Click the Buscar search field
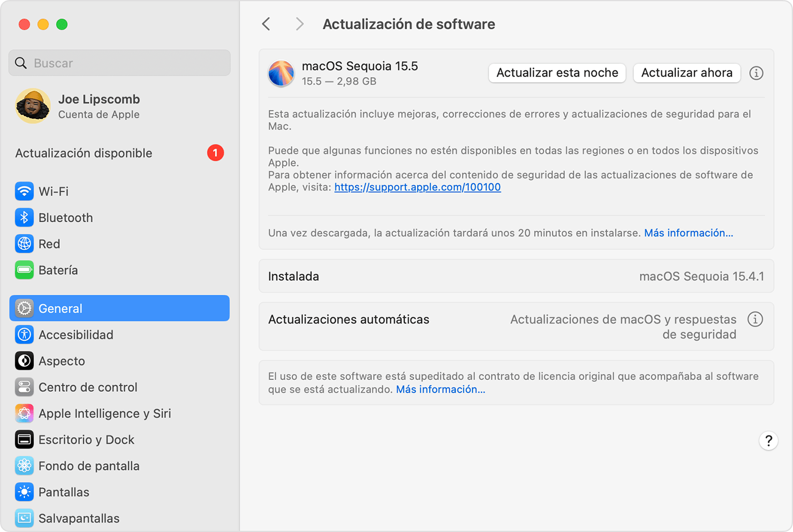The image size is (793, 532). 119,63
